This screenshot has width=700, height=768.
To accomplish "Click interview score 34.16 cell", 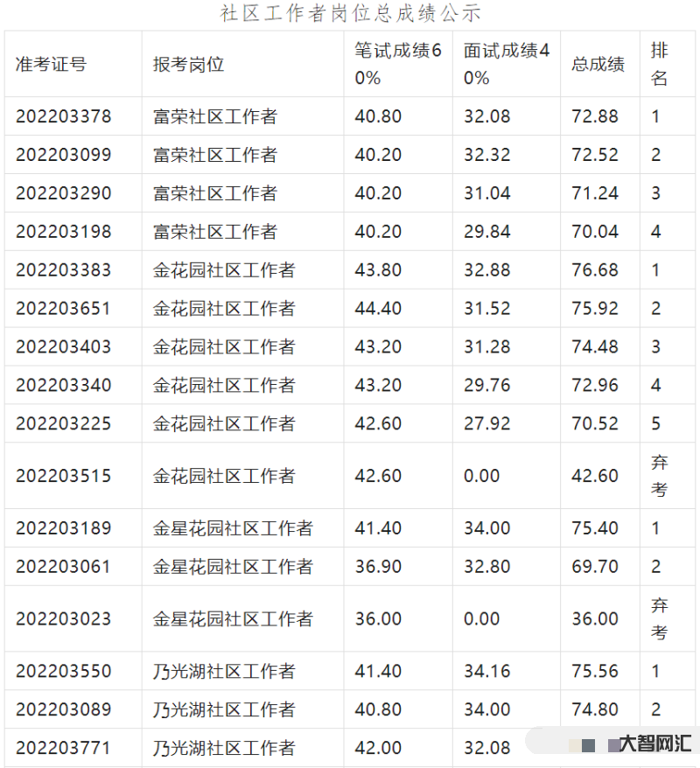I will 486,671.
